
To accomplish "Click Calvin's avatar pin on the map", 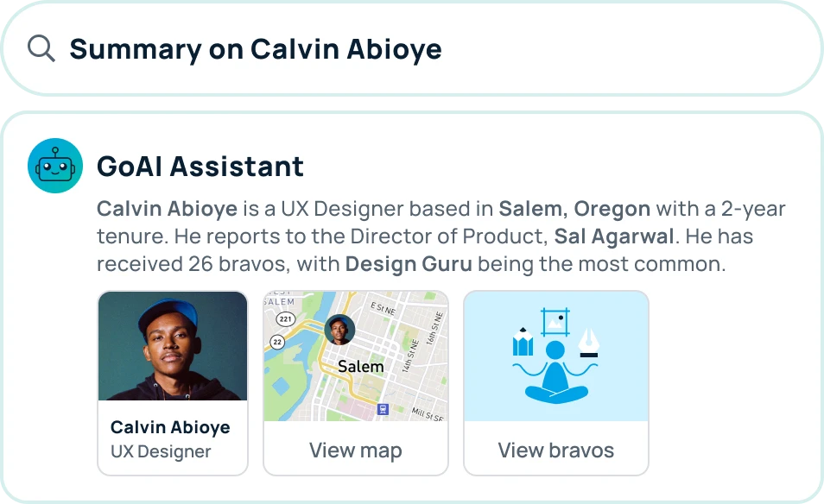I will point(339,330).
